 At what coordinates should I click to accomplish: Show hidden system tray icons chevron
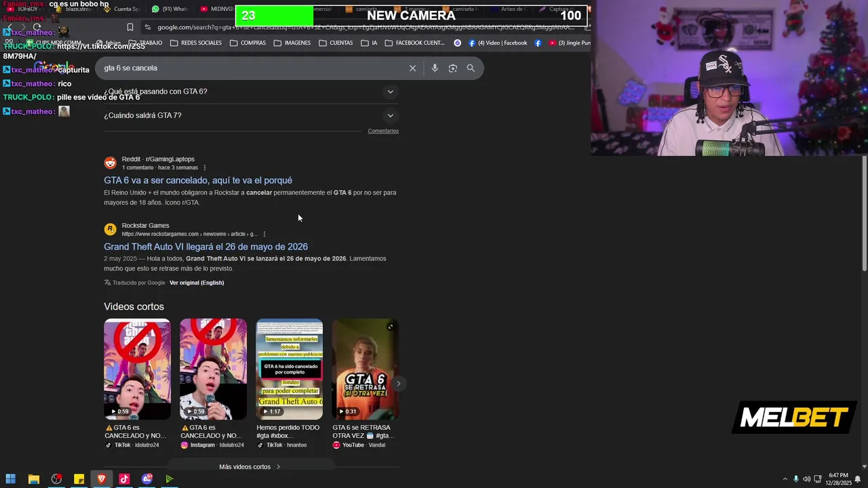pyautogui.click(x=785, y=479)
